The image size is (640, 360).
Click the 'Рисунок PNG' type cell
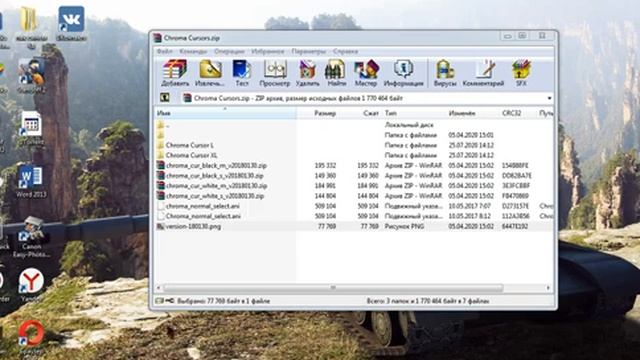[x=404, y=226]
